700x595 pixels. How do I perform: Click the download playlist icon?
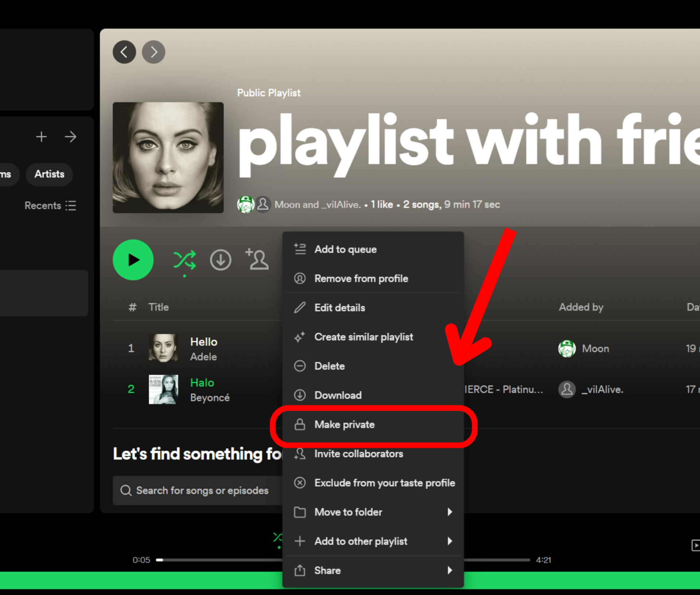[221, 260]
